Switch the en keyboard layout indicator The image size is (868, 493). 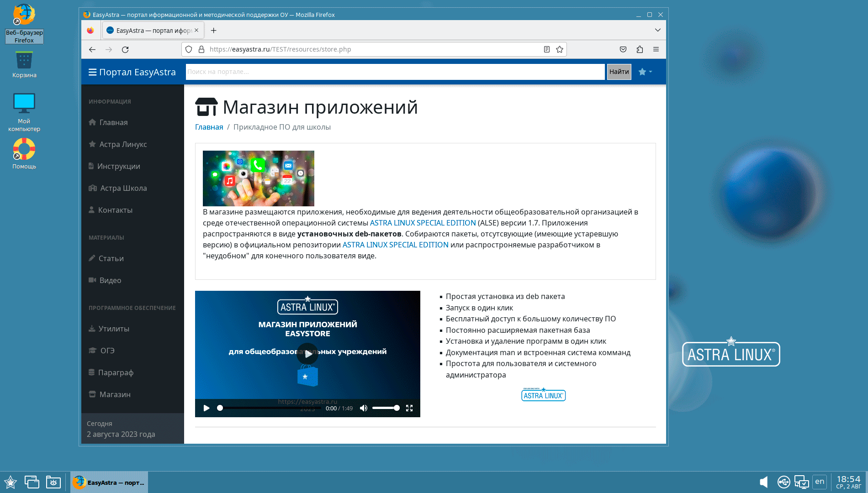[820, 482]
